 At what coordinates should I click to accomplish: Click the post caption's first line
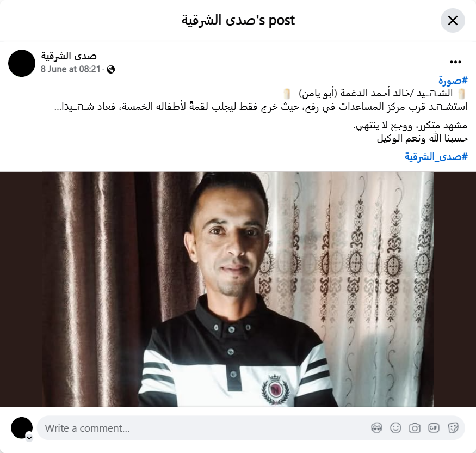click(x=375, y=93)
